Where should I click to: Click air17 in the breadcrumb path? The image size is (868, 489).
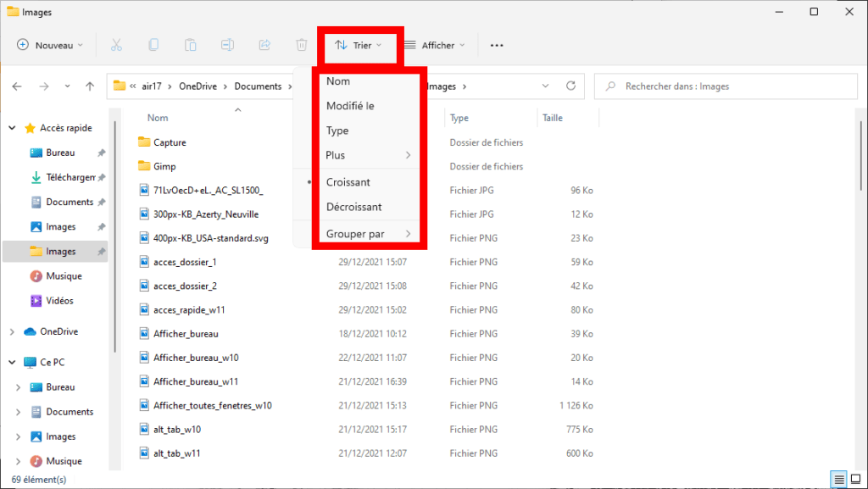pyautogui.click(x=152, y=86)
